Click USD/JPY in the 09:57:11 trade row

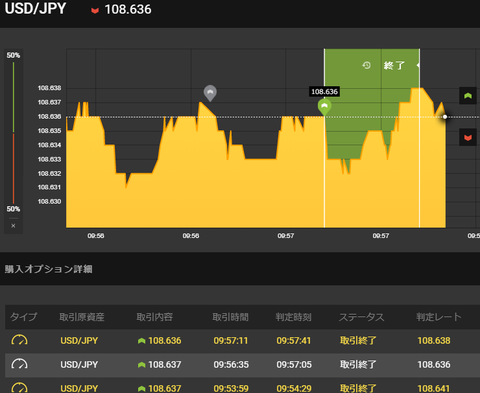pos(79,341)
